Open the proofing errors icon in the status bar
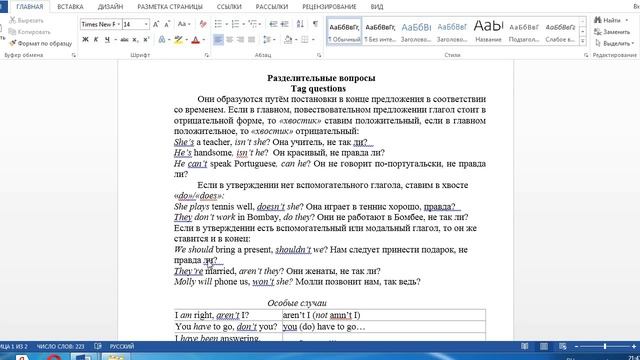This screenshot has height=360, width=640. point(98,346)
